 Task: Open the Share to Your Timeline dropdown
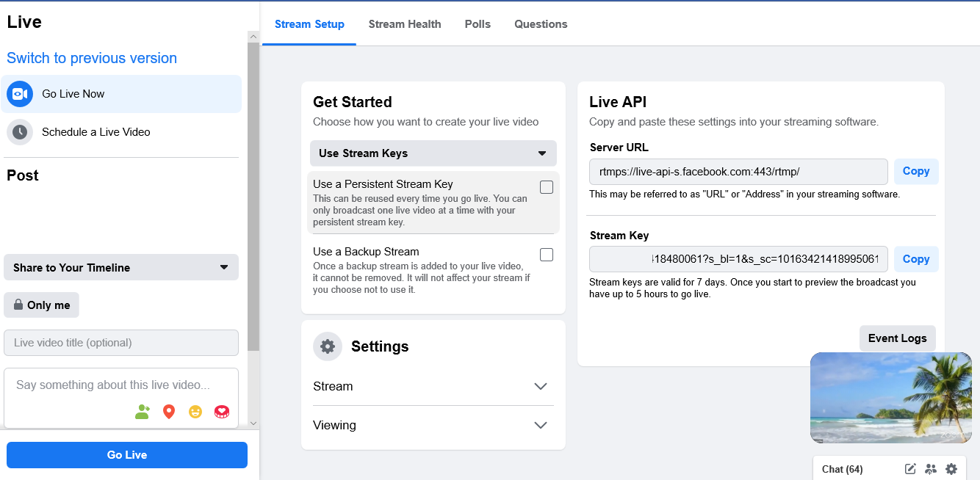tap(121, 267)
